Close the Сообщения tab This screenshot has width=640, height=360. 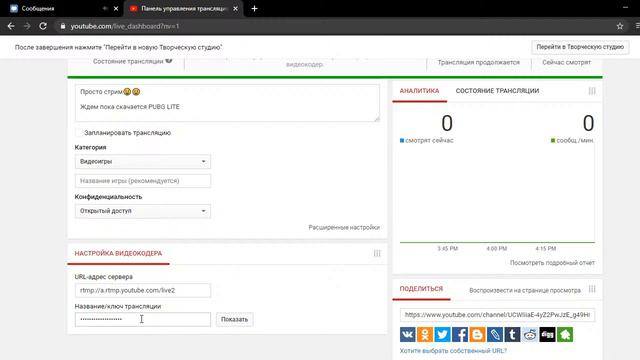pos(116,8)
